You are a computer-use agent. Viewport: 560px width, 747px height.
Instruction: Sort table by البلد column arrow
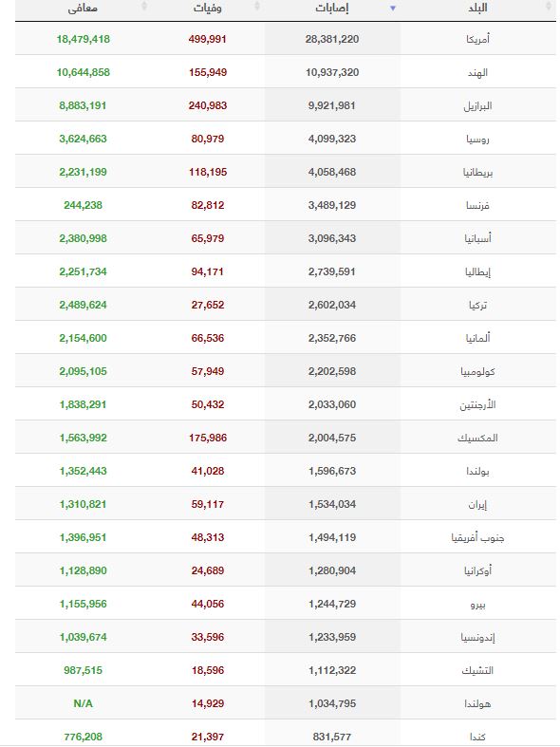(548, 7)
